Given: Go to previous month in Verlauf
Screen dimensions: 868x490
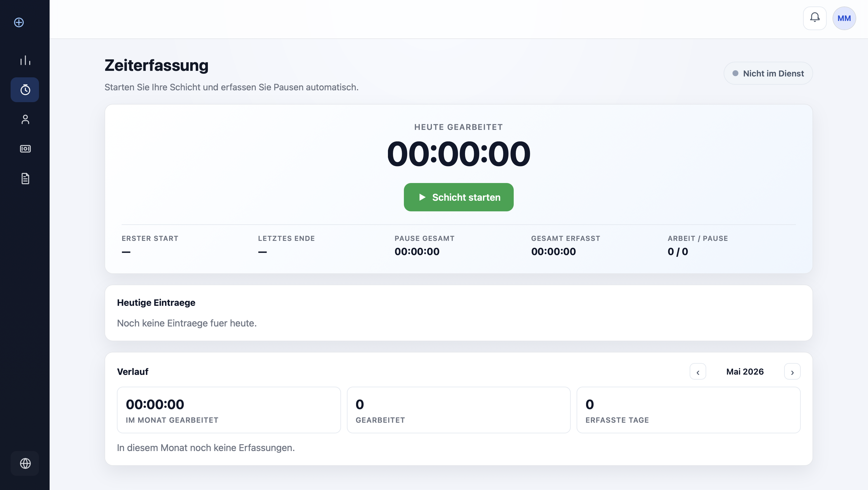Looking at the screenshot, I should pos(698,372).
